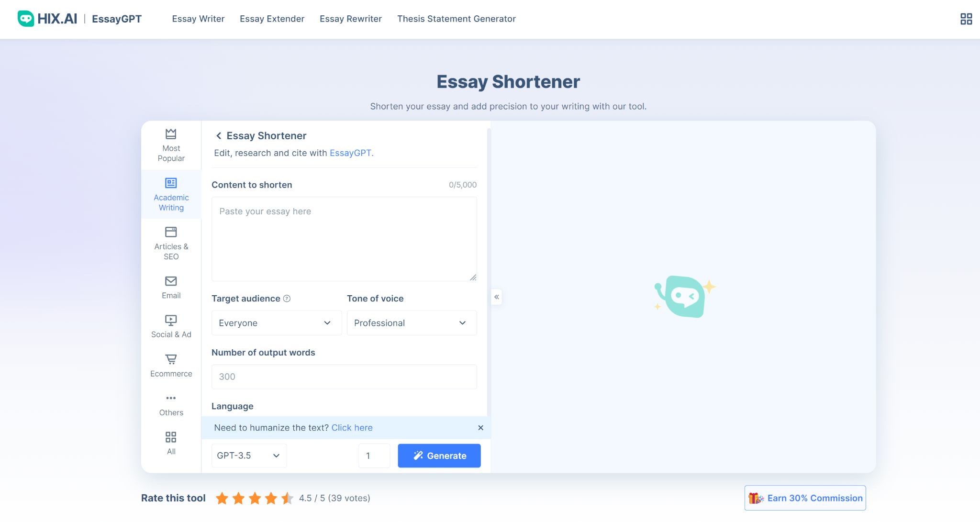Click the collapse panel arrow icon

click(497, 297)
